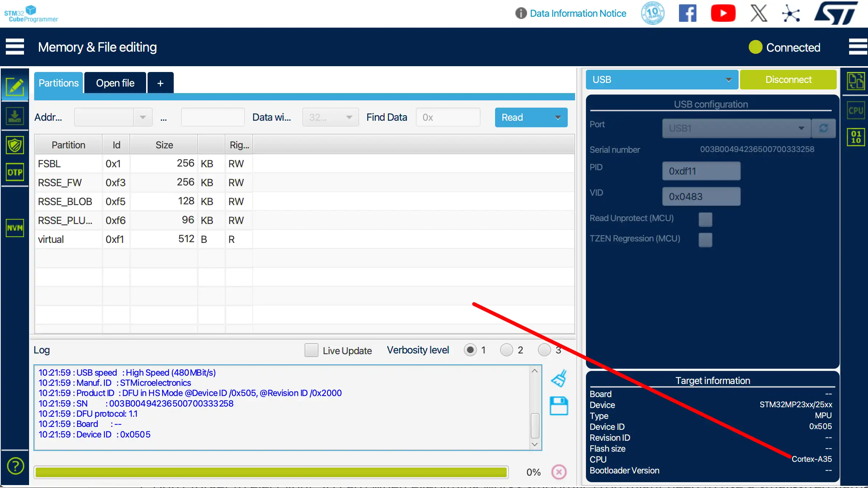Cancel operation with red X icon
This screenshot has height=488, width=868.
tap(559, 472)
